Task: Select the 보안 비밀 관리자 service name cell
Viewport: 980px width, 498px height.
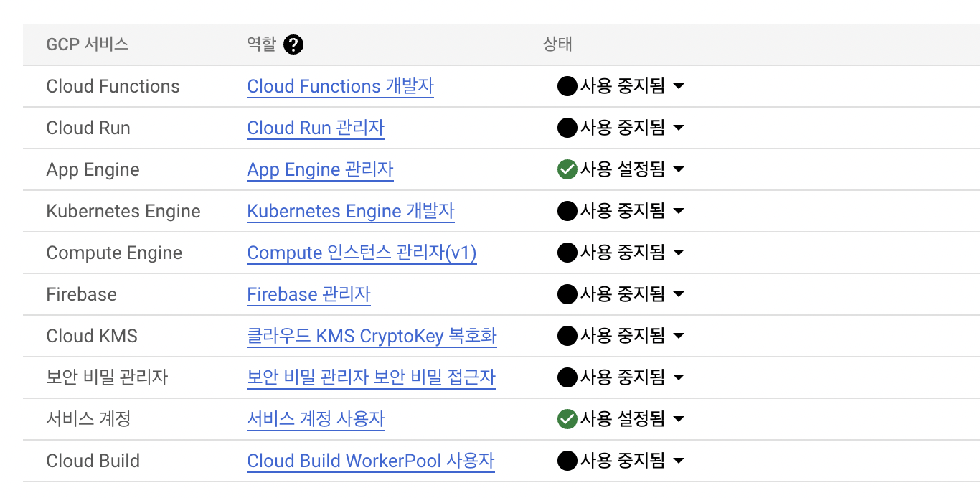Action: [x=107, y=378]
